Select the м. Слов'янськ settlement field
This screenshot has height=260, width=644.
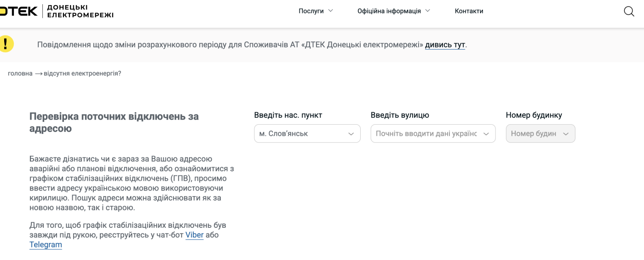tap(299, 133)
